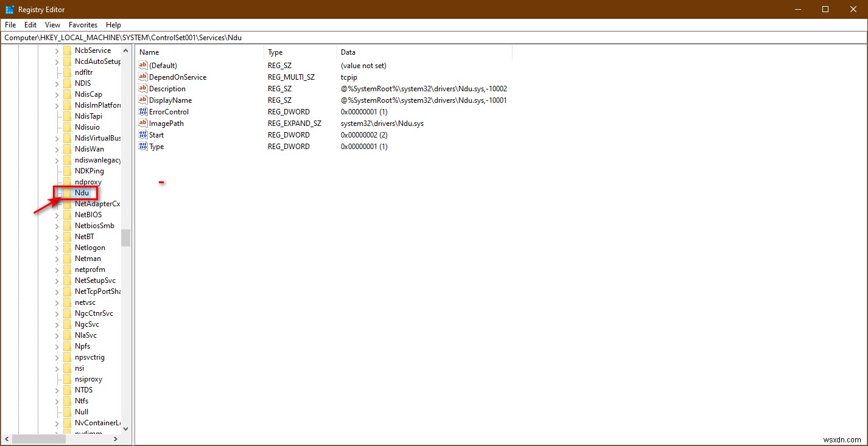
Task: Click the folder icon beside the Ndu key
Action: [69, 192]
